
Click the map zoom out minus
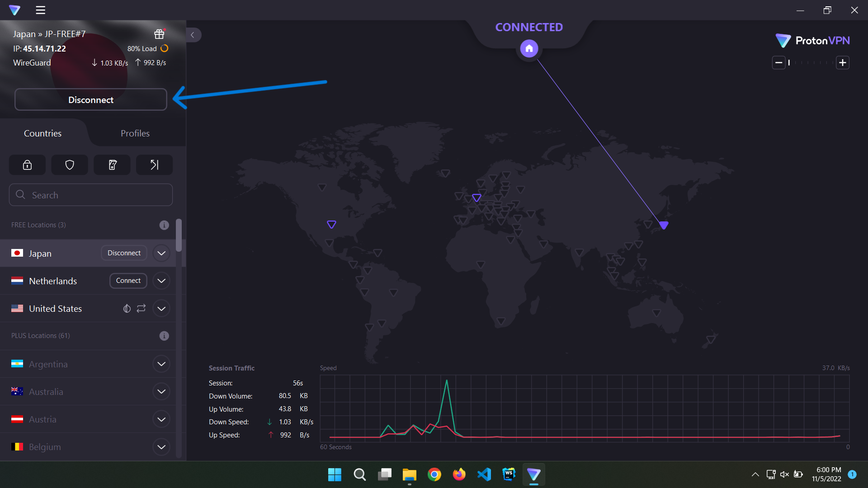coord(778,63)
